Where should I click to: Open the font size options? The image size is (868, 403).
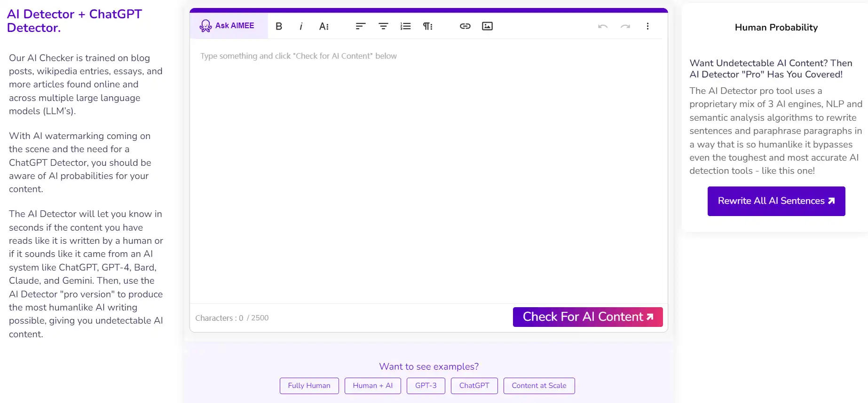click(x=324, y=26)
